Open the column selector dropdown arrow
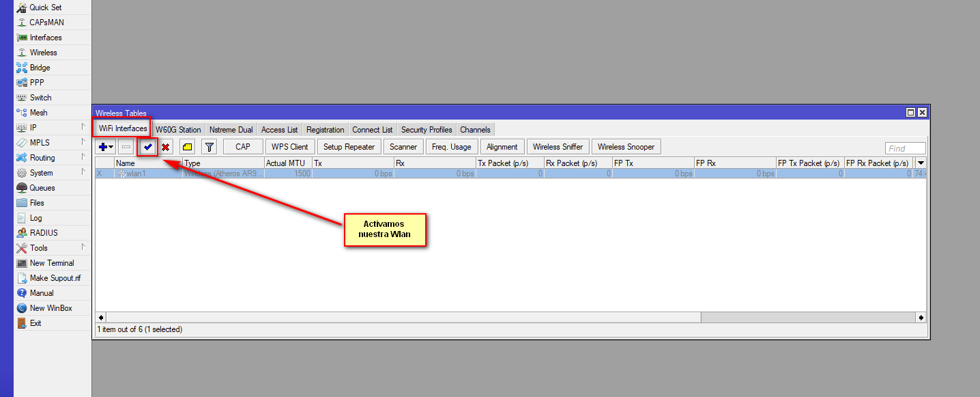Screen dimensions: 980x397 pyautogui.click(x=921, y=163)
